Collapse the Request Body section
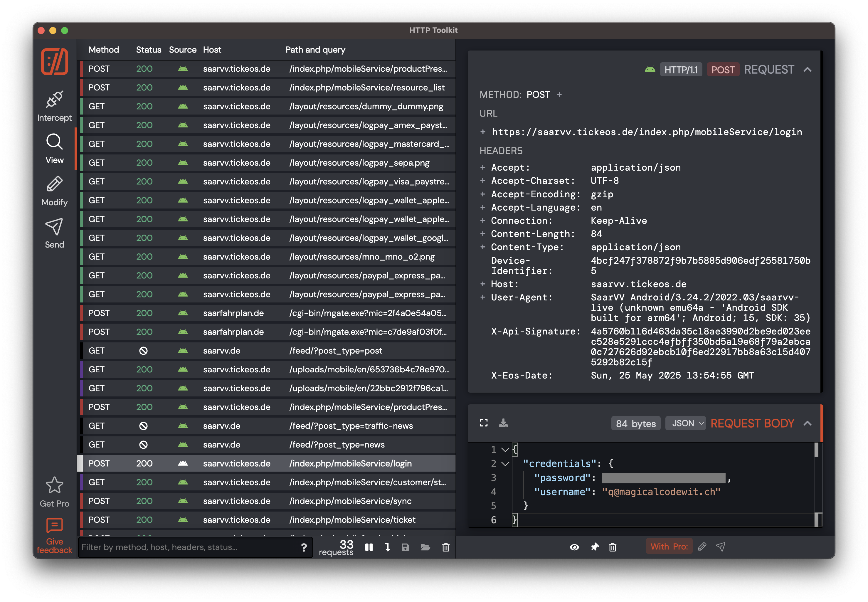Screen dimensions: 868x602 (x=807, y=423)
